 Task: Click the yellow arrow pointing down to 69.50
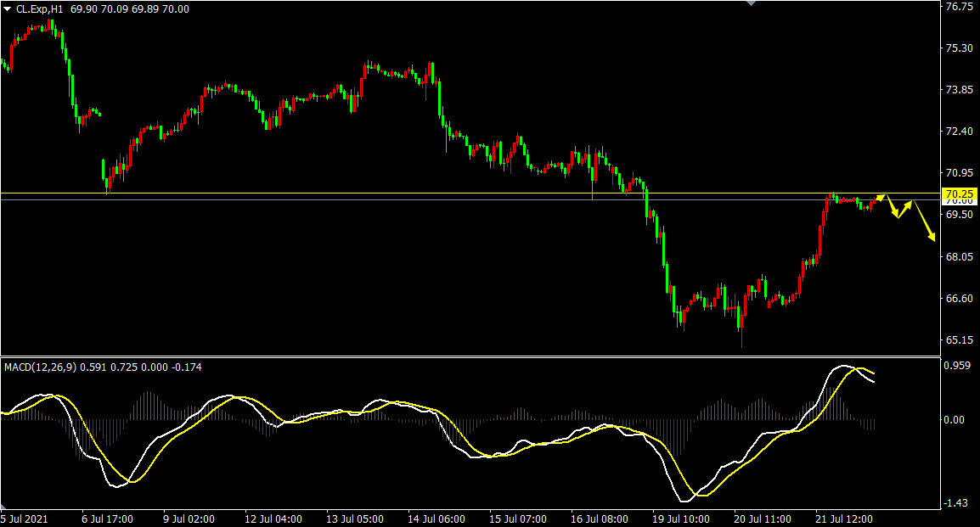click(893, 206)
